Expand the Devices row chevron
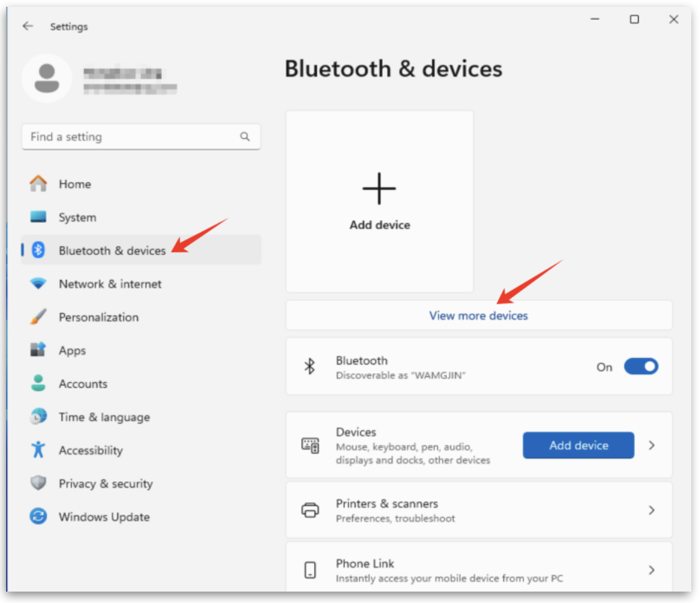The width and height of the screenshot is (700, 603). point(651,445)
